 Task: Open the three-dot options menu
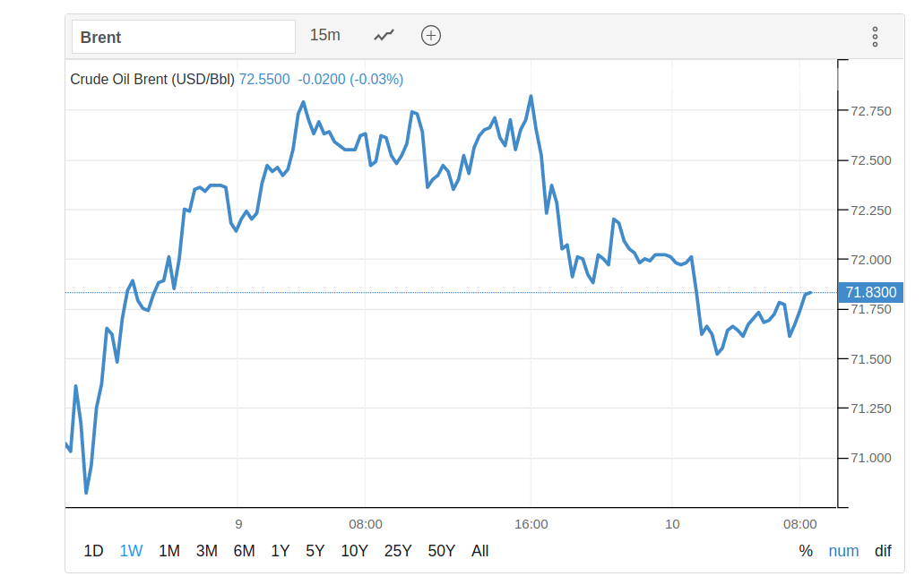pos(875,37)
